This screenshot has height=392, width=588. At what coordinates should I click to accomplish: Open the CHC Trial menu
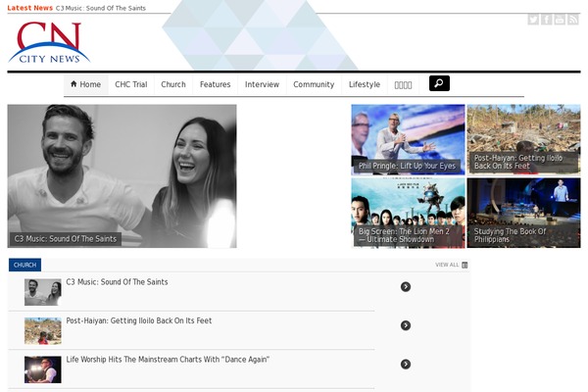pos(131,84)
